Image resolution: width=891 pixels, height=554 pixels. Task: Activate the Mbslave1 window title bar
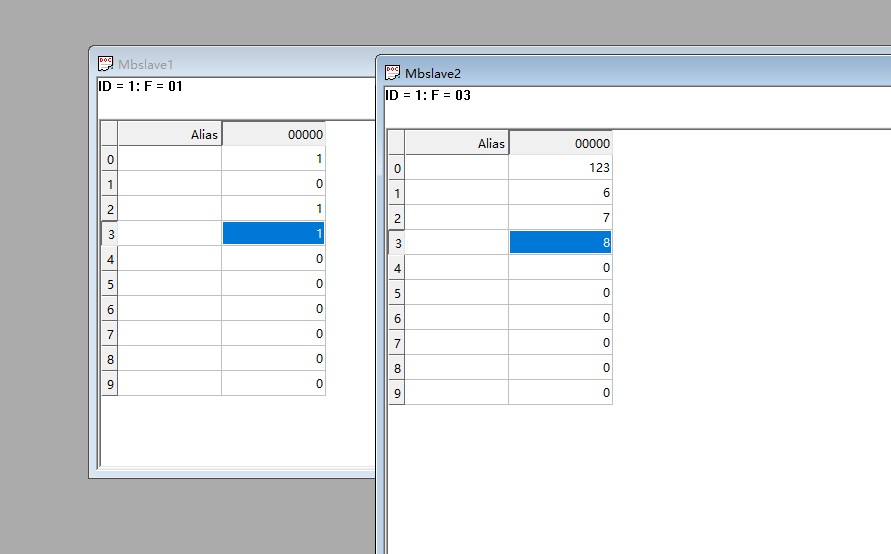[233, 64]
